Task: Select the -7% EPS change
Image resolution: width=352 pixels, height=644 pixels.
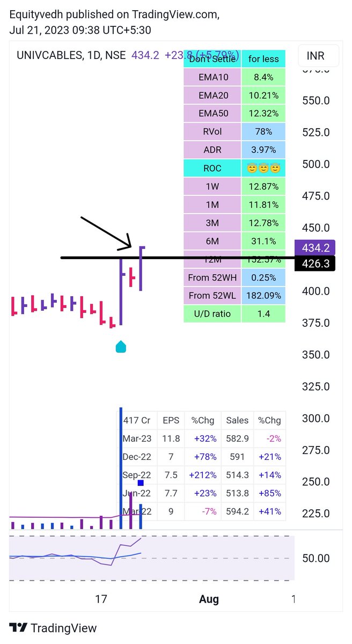Action: [x=203, y=511]
